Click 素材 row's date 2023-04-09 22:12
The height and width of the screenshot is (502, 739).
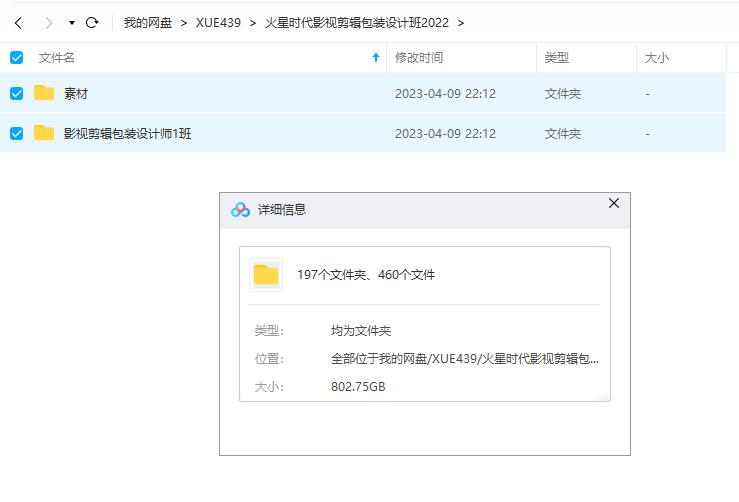tap(445, 93)
